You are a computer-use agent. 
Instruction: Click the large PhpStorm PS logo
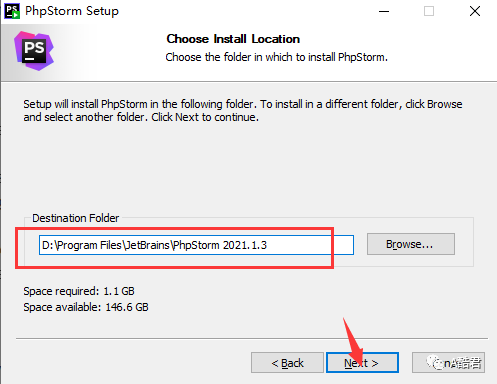[34, 51]
